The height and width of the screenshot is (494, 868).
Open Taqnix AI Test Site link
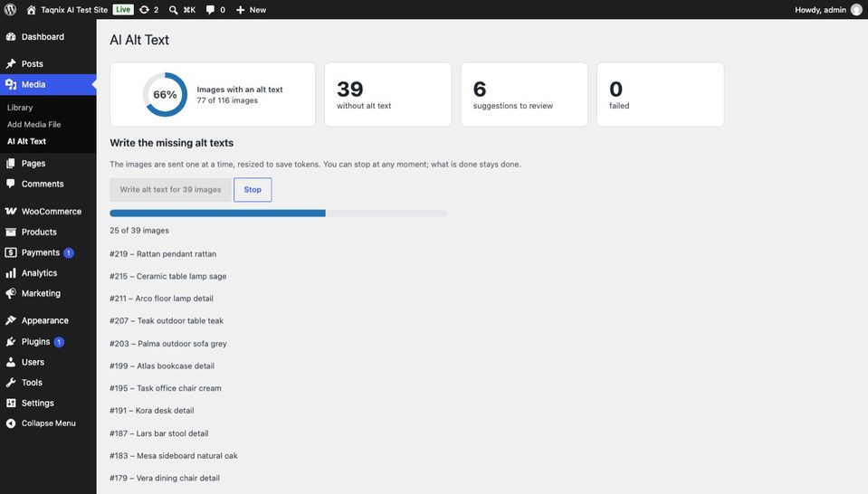(74, 10)
